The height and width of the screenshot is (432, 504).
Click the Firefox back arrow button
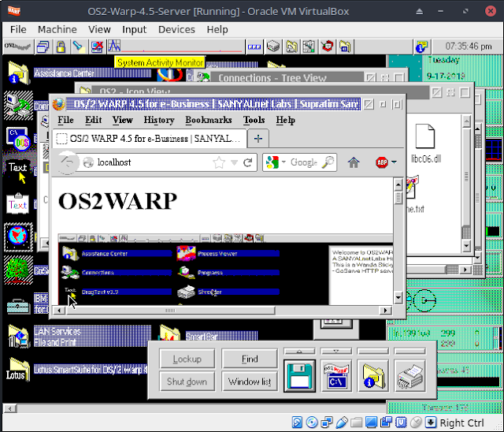tap(67, 162)
